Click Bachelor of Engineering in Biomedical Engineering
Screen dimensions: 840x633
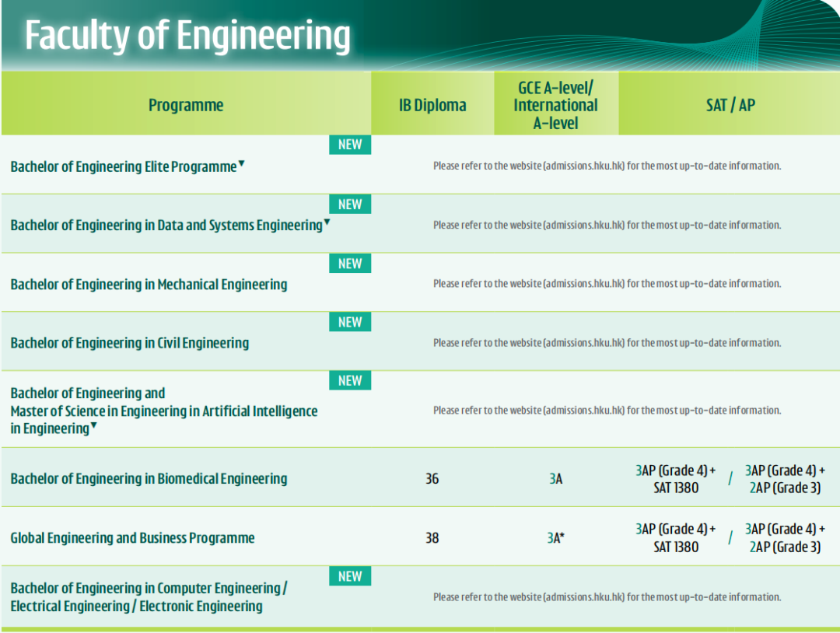[149, 479]
